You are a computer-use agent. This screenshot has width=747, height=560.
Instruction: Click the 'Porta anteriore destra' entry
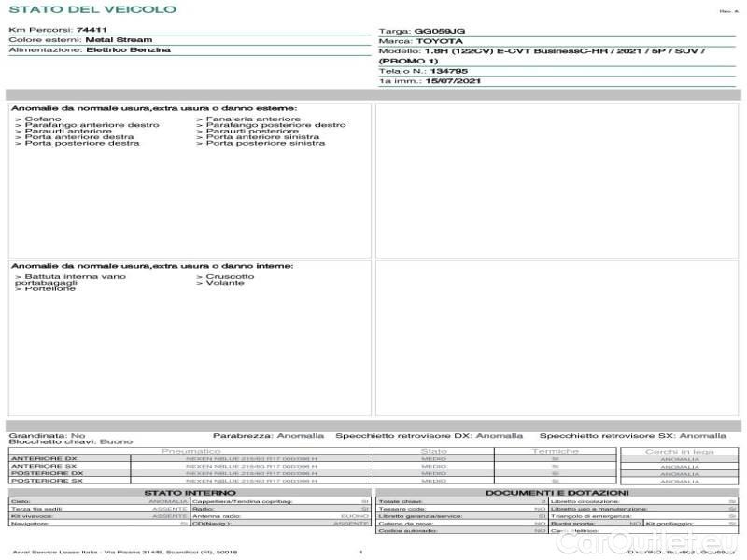(75, 136)
